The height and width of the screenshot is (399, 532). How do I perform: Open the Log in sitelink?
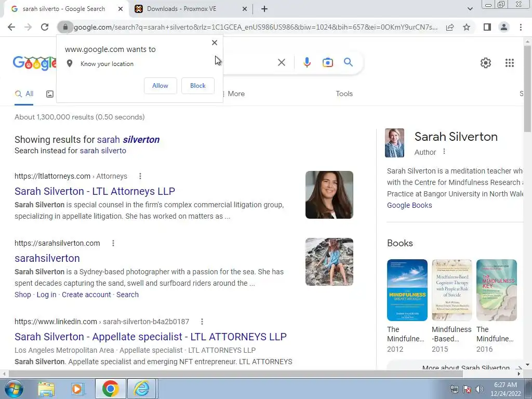tap(46, 295)
